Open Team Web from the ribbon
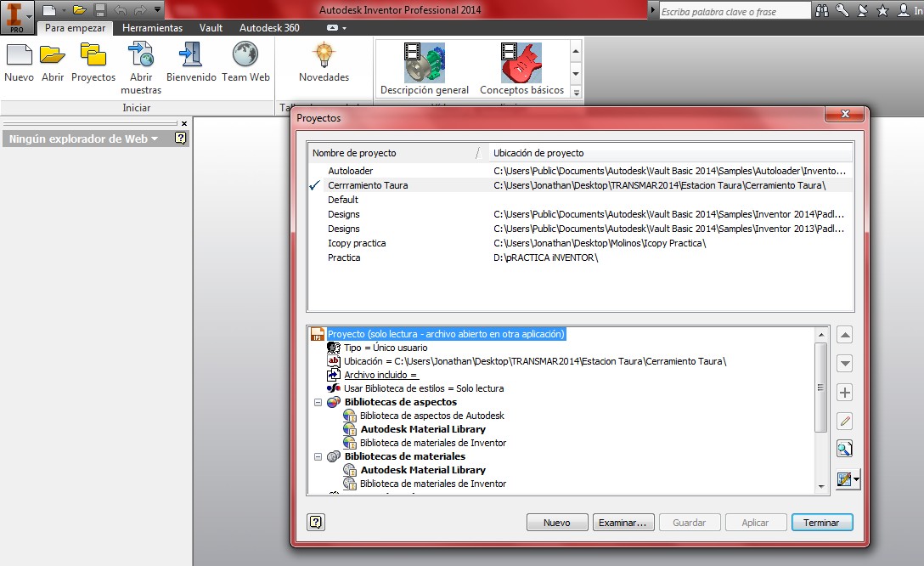The image size is (924, 566). (x=245, y=62)
